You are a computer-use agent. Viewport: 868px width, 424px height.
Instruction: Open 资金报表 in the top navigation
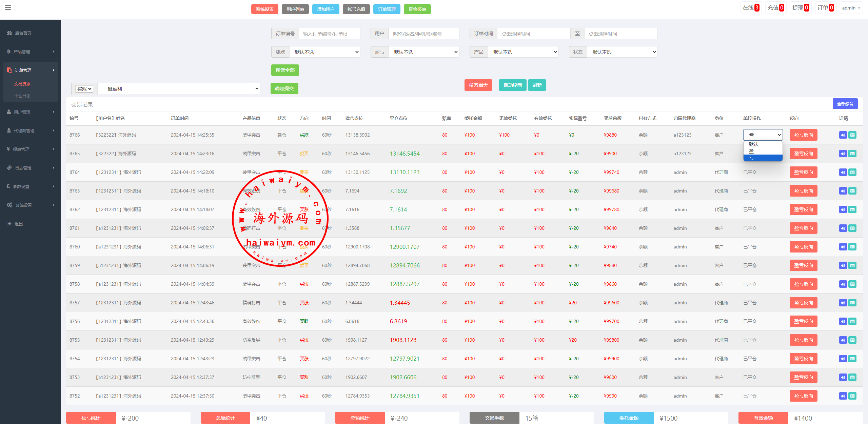(x=417, y=9)
